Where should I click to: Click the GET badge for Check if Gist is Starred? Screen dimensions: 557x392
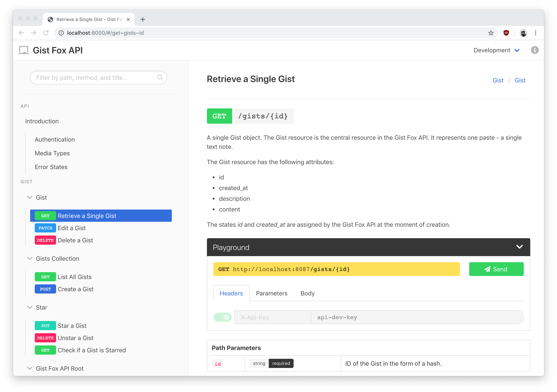pos(45,350)
